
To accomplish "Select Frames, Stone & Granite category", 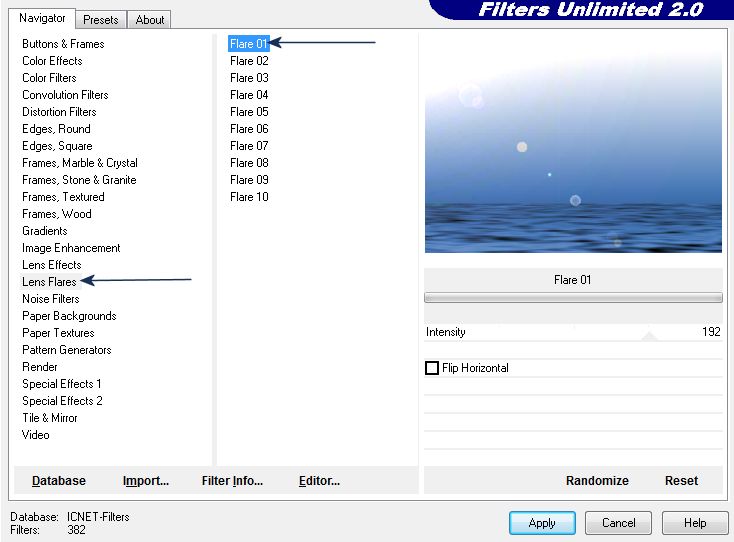I will (x=79, y=180).
